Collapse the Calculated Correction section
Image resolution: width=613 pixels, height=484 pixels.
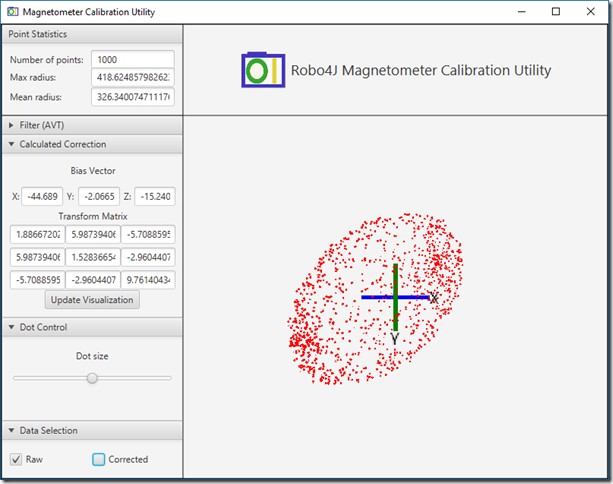tap(92, 144)
